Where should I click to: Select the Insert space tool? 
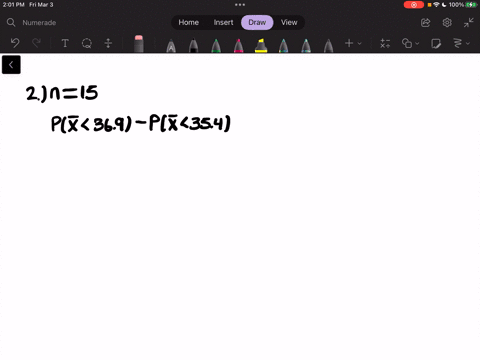point(108,43)
